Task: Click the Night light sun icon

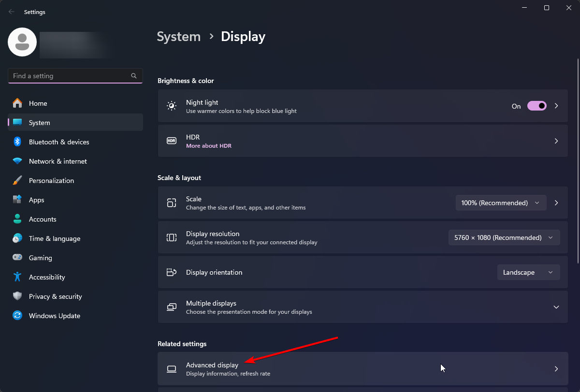Action: (x=172, y=106)
